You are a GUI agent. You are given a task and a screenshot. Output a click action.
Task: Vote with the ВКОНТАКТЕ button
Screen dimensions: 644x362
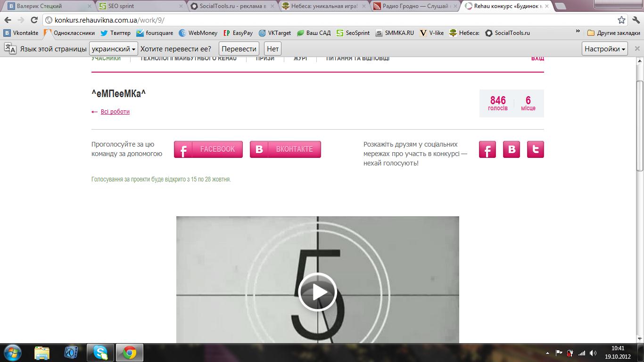[x=285, y=149]
